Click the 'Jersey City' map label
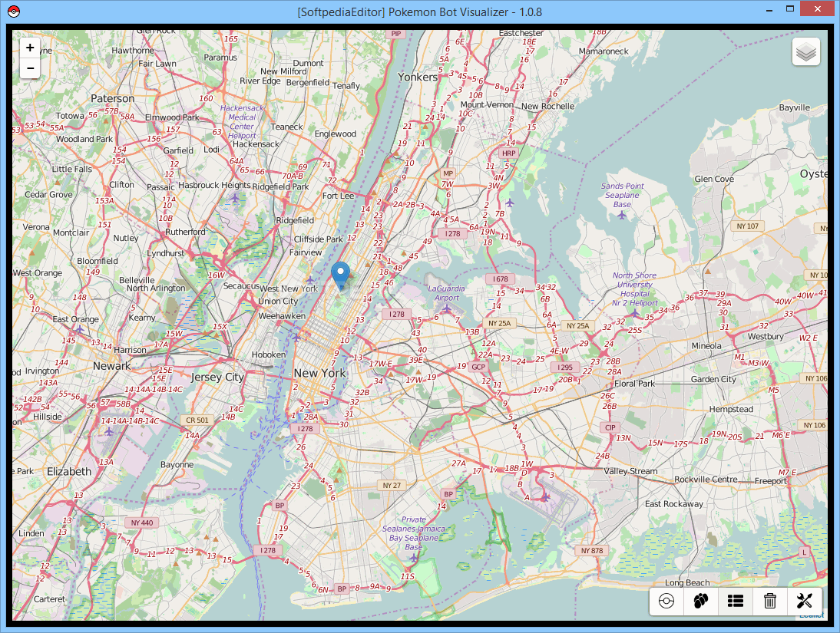This screenshot has height=633, width=840. 217,377
